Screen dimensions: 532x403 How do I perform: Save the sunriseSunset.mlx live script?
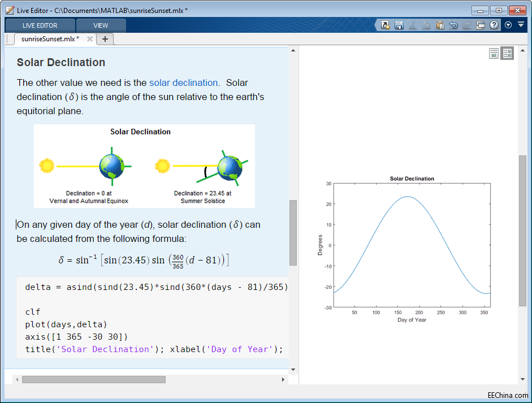point(399,25)
